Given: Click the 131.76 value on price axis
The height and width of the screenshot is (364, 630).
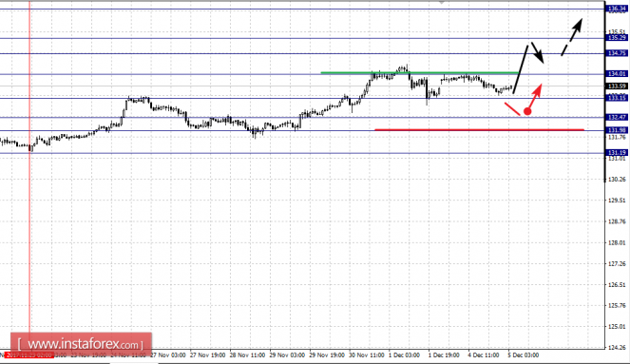Looking at the screenshot, I should 618,138.
